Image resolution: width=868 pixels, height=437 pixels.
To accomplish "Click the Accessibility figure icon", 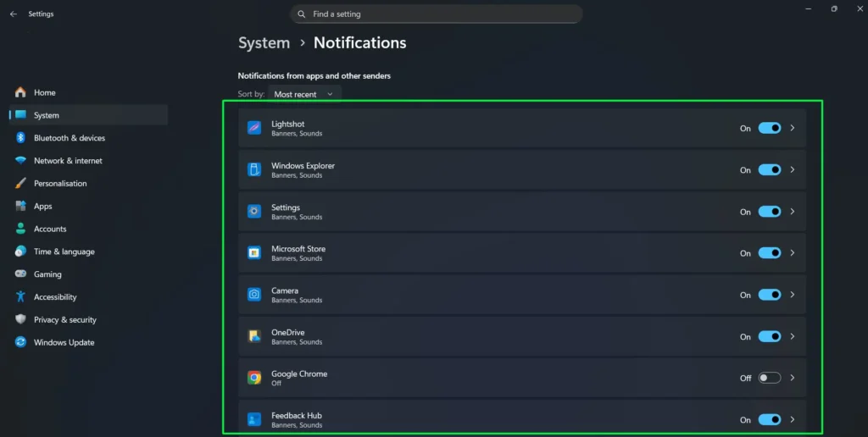I will point(20,296).
